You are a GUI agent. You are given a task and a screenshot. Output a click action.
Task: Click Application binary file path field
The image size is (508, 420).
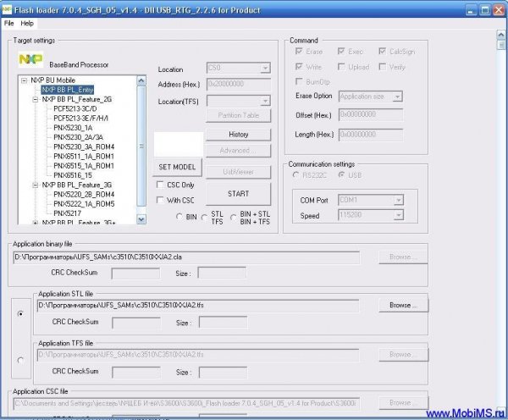click(186, 257)
